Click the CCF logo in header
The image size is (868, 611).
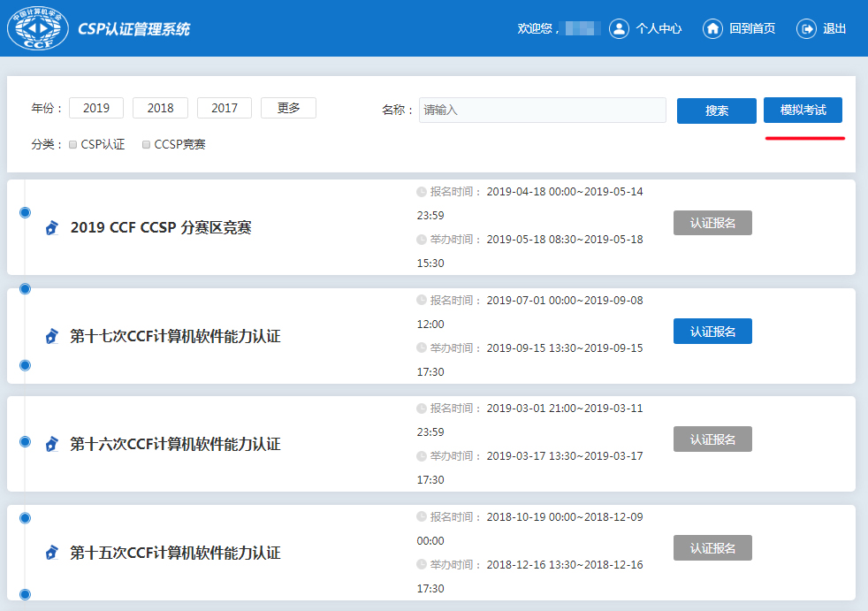(x=37, y=28)
